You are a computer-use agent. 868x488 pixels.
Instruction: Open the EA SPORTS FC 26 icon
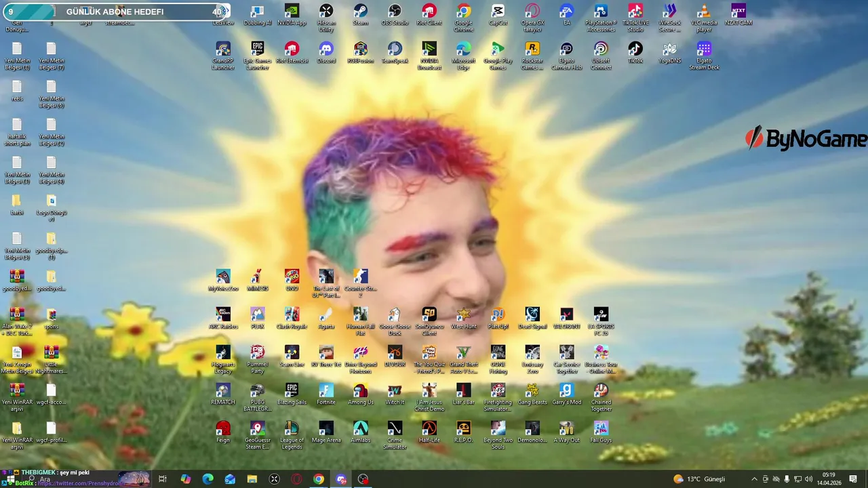[x=601, y=322]
